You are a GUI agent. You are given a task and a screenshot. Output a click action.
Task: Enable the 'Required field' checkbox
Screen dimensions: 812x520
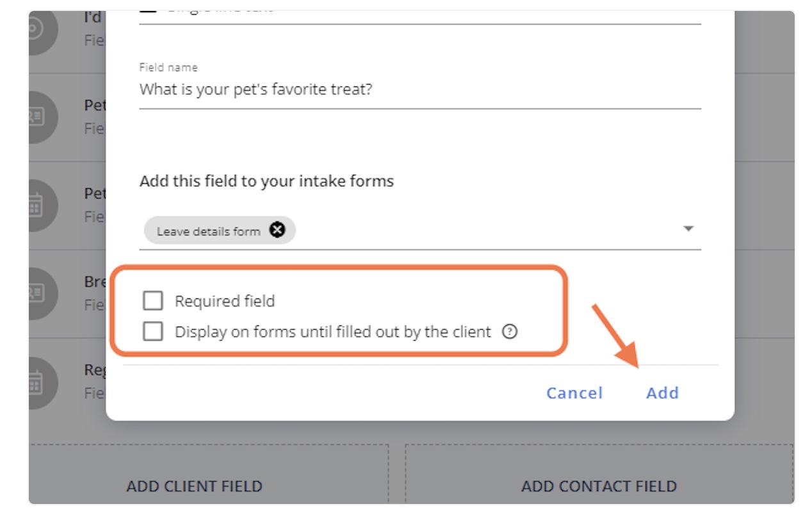tap(153, 300)
